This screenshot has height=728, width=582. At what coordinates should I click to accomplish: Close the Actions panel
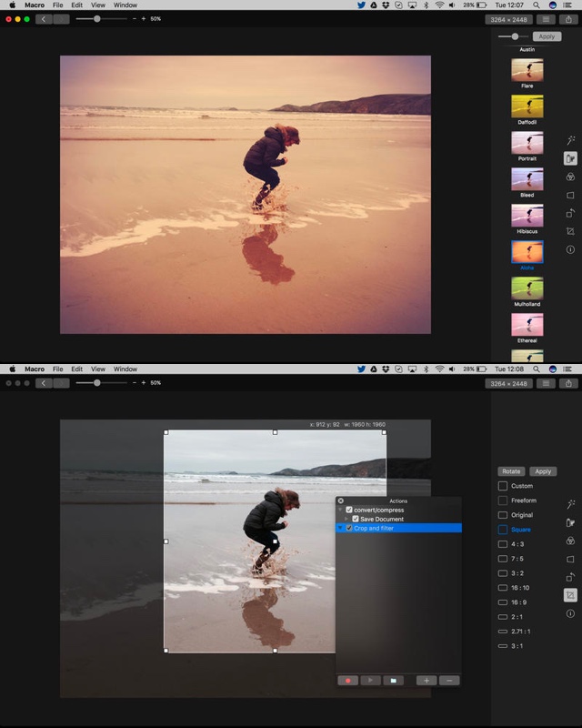341,501
